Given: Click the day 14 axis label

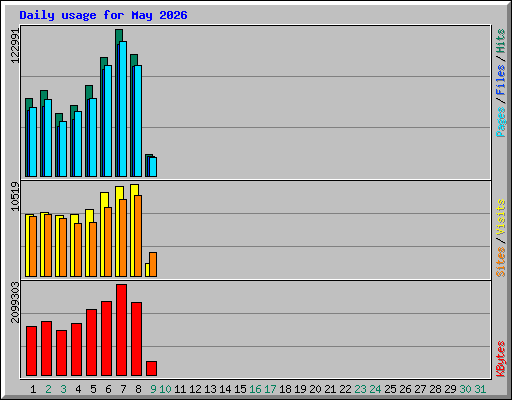Looking at the screenshot, I should pos(225,389).
